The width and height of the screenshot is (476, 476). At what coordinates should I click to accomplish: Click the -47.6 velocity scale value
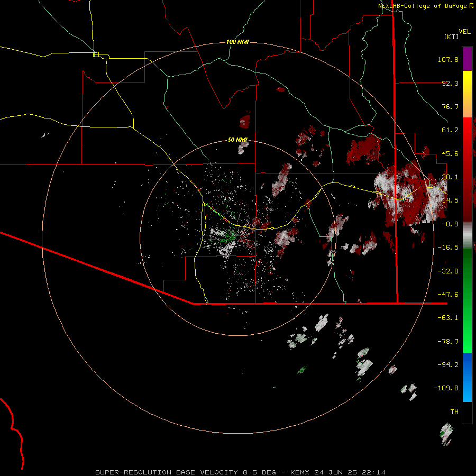[448, 295]
